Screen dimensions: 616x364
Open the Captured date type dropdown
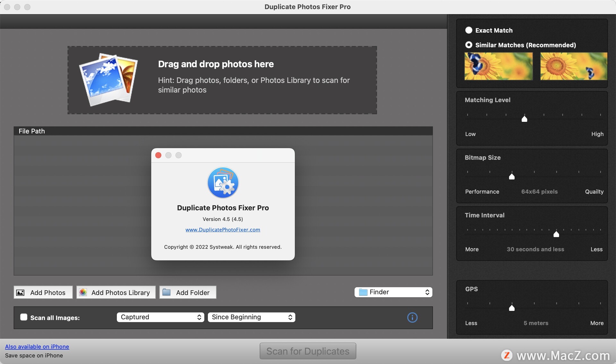tap(160, 317)
